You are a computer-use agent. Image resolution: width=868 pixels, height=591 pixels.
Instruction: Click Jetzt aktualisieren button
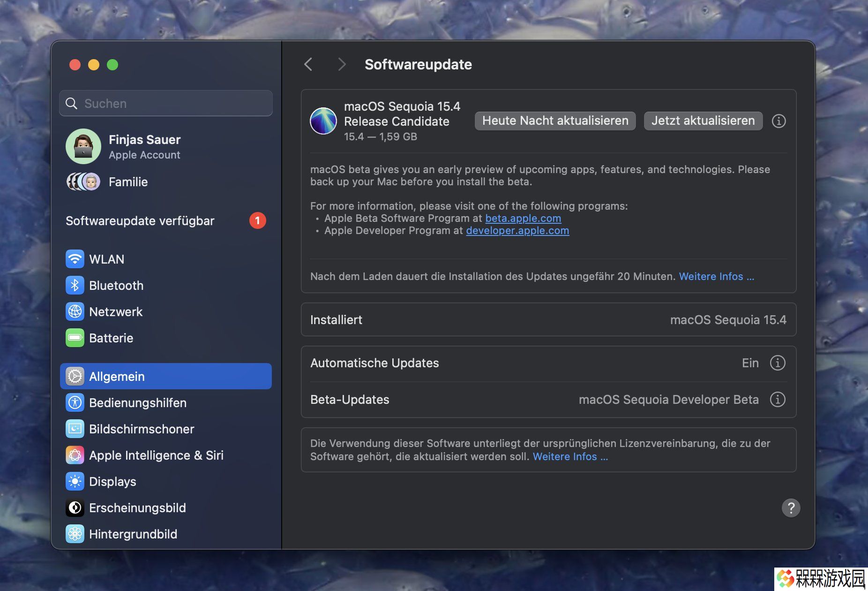pyautogui.click(x=703, y=121)
